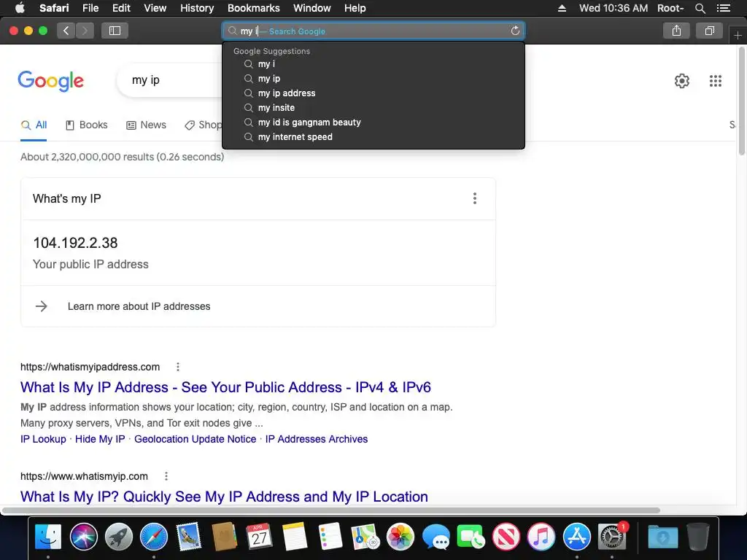The height and width of the screenshot is (560, 747).
Task: Open Launchpad rocket icon in Dock
Action: click(119, 537)
